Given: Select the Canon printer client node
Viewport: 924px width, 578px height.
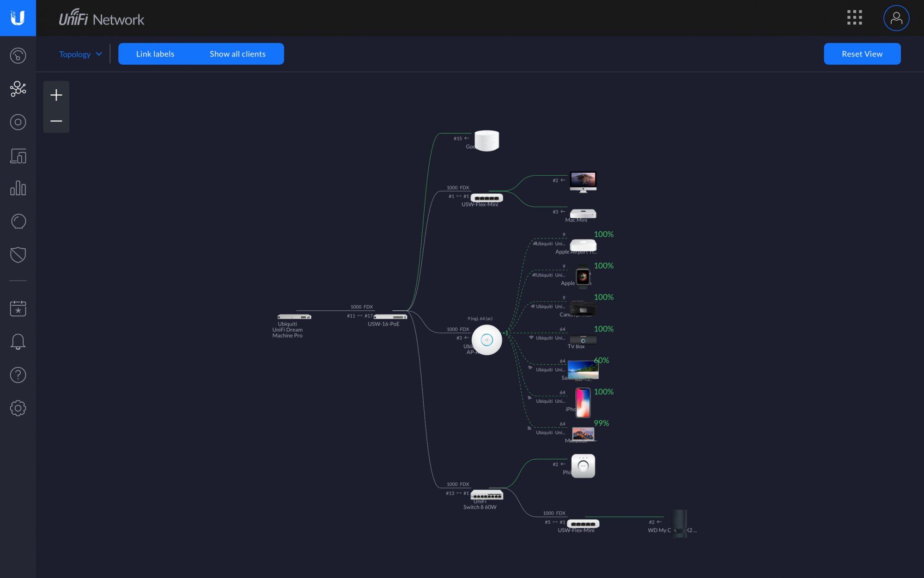Looking at the screenshot, I should (x=583, y=308).
